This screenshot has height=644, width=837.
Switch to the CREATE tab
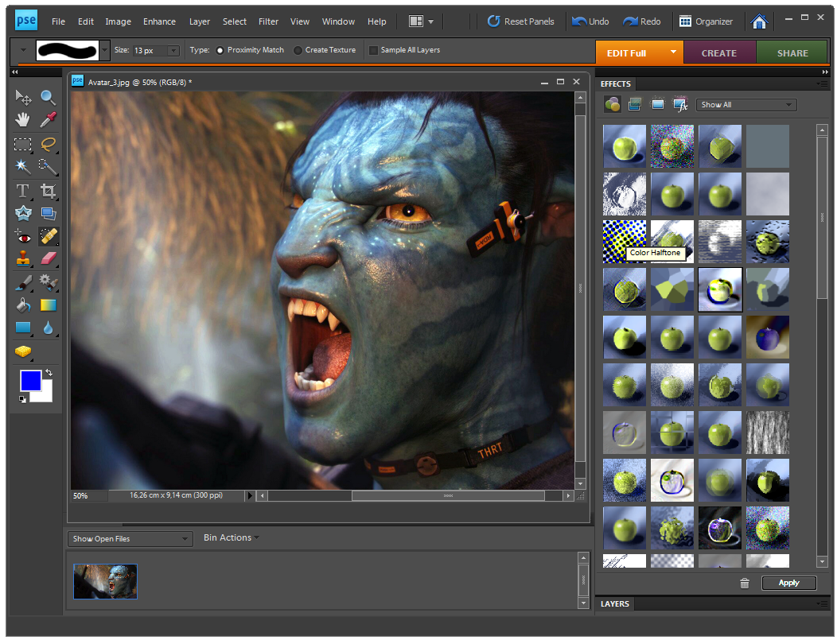click(719, 52)
